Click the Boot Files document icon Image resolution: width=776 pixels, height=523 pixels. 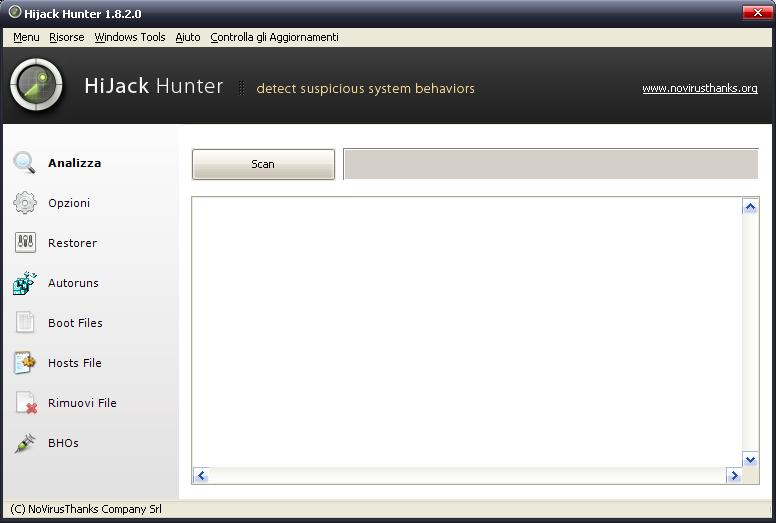click(25, 323)
